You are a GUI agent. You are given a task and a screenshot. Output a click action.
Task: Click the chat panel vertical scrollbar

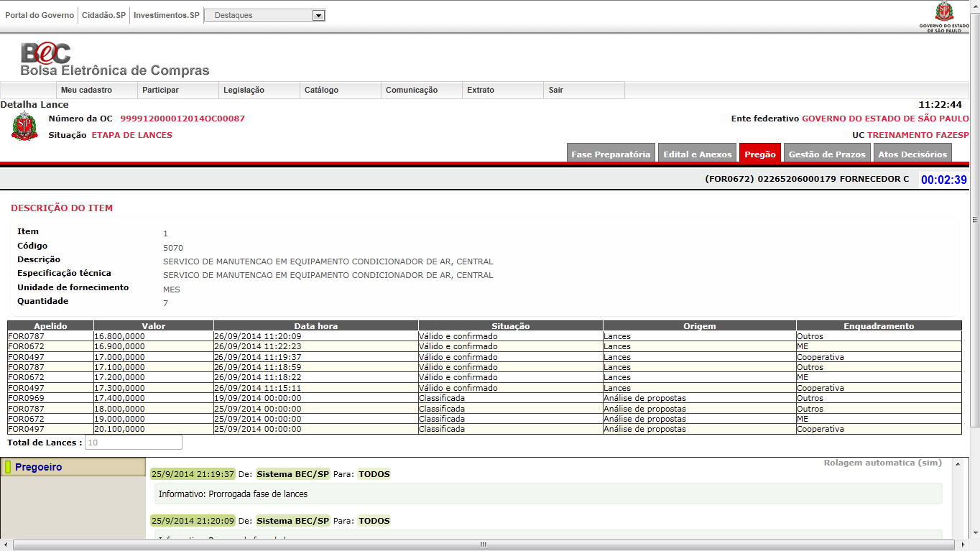[956, 498]
